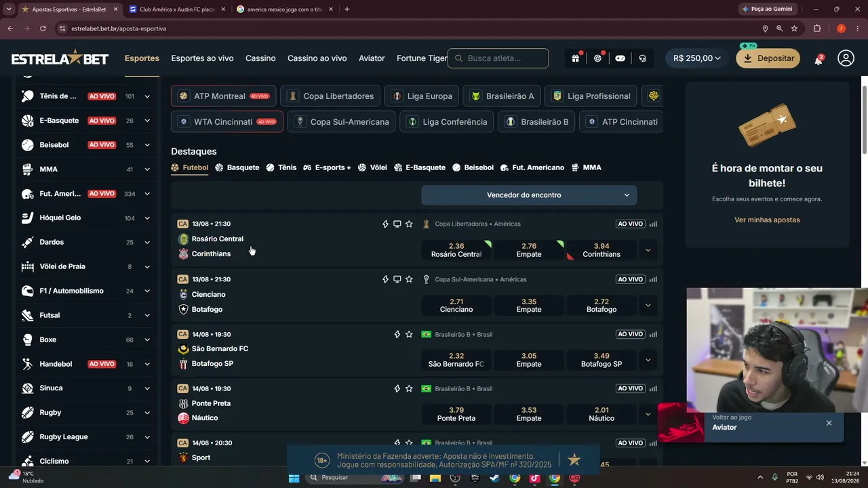Expand more markets for São Bernardo vs Botafogo SP

click(x=648, y=360)
